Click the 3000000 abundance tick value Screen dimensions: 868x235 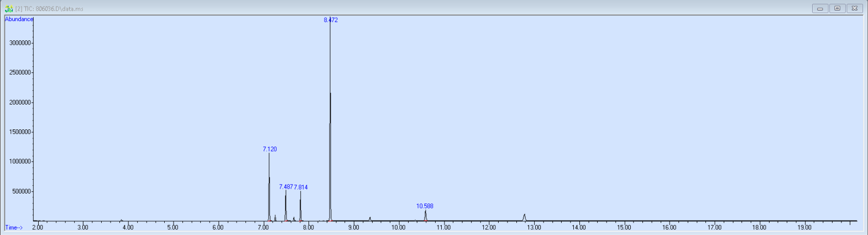tap(20, 43)
